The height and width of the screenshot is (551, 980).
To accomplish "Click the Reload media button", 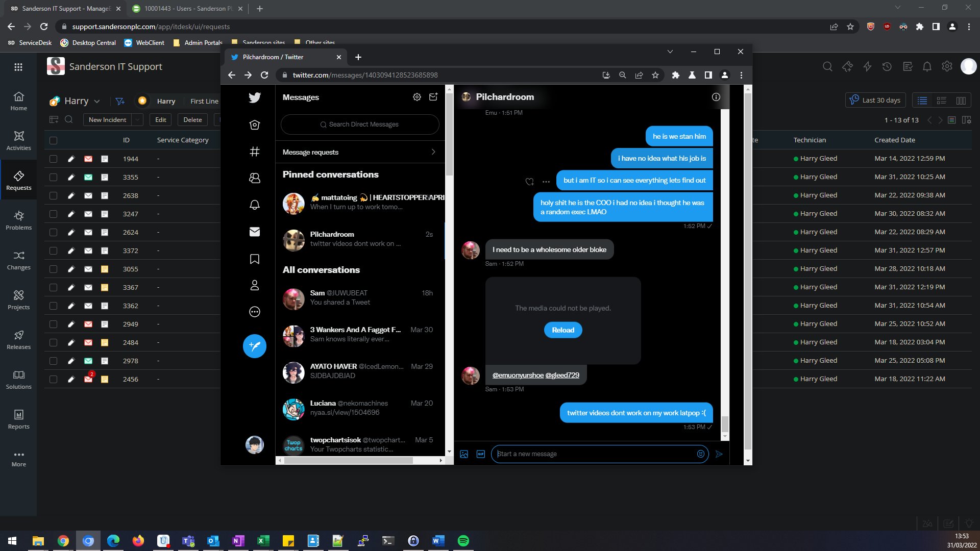I will point(563,330).
